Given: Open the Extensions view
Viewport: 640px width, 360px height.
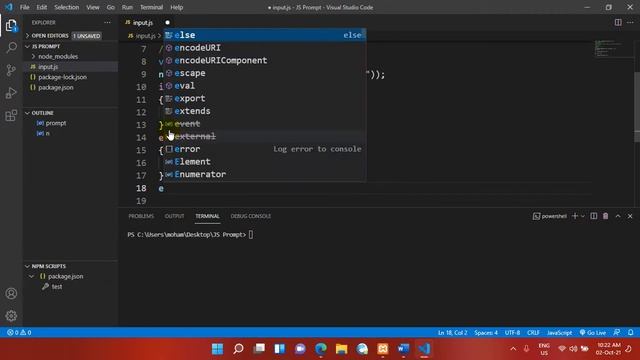Looking at the screenshot, I should click(x=11, y=116).
